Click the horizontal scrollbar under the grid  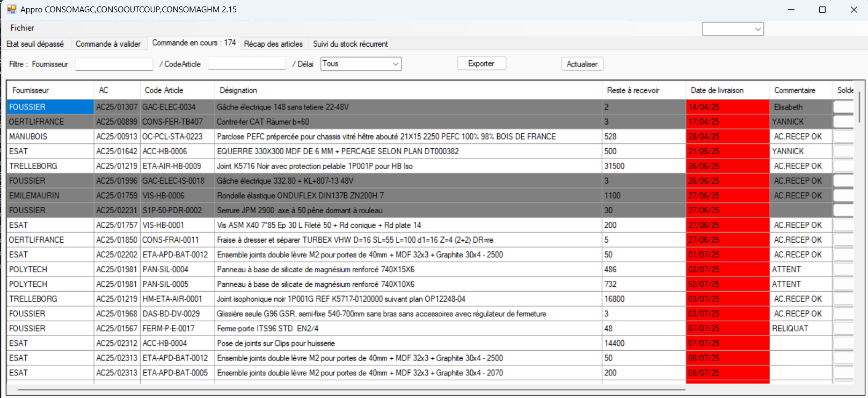pos(352,389)
